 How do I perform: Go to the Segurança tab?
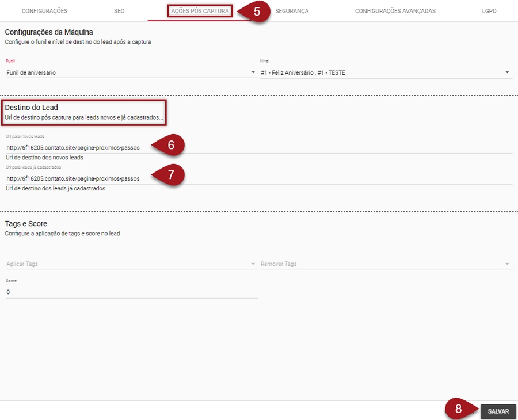292,11
